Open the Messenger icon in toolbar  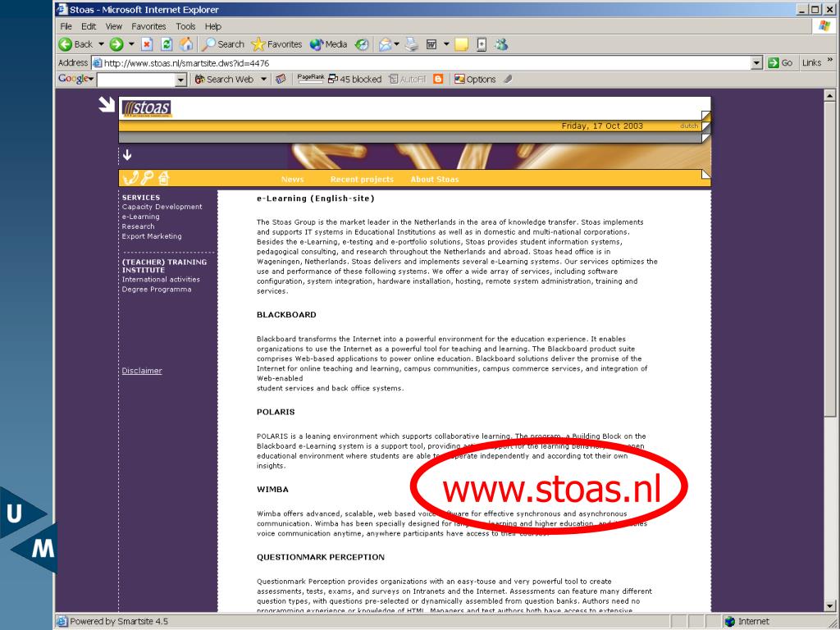(501, 44)
